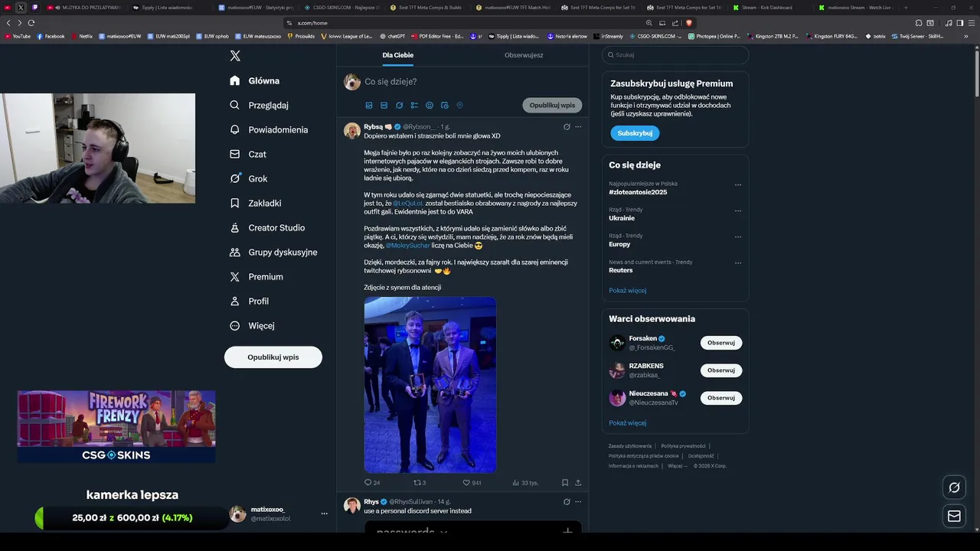The image size is (980, 551).
Task: Open the emoji picker in composer
Action: 430,106
